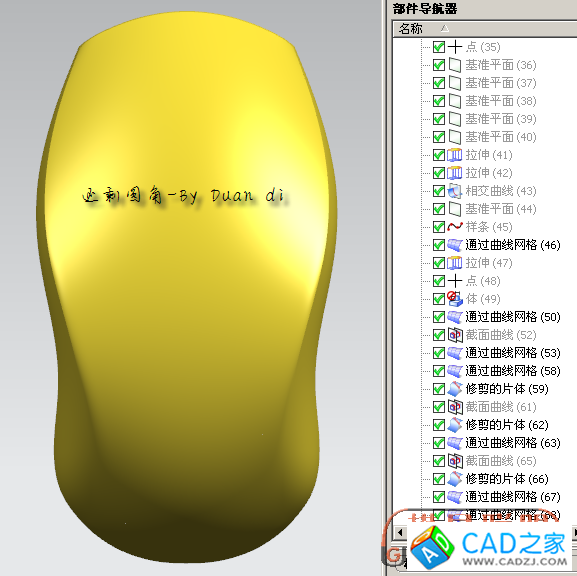Click the body icon for 体 (49)

pos(454,299)
